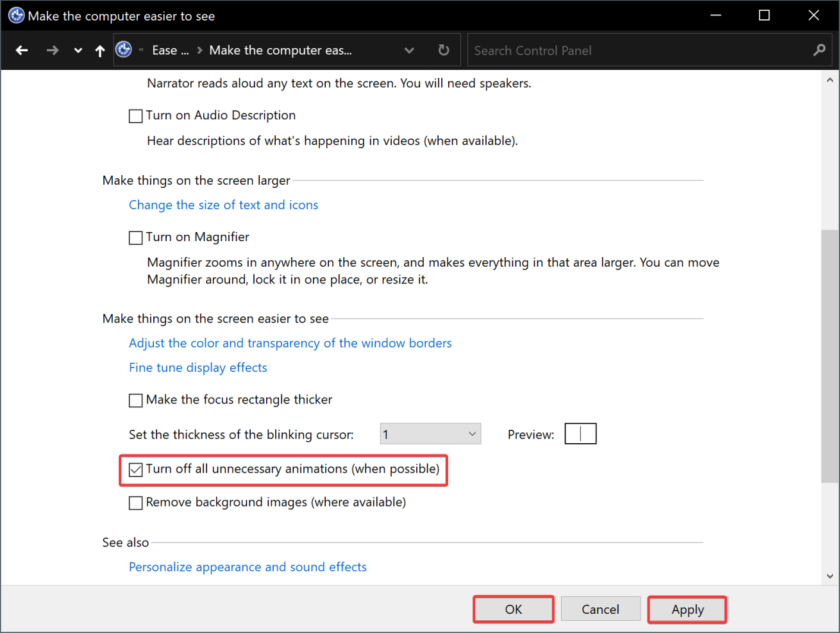Click the title bar Ease of Access icon

16,15
